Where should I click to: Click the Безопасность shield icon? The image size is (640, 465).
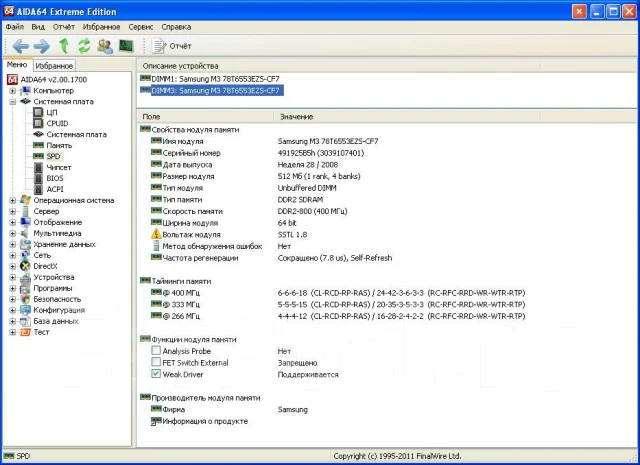pyautogui.click(x=25, y=299)
